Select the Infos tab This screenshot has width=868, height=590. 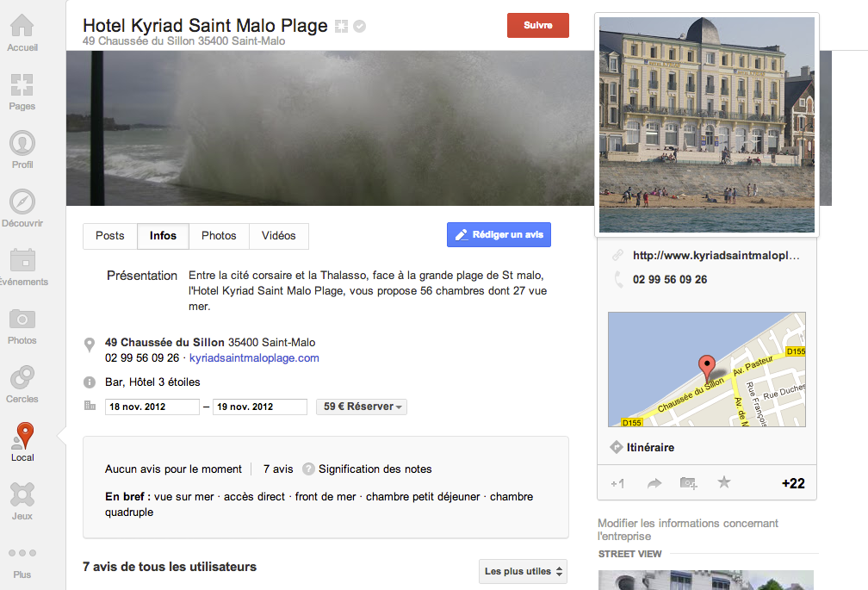pos(164,236)
